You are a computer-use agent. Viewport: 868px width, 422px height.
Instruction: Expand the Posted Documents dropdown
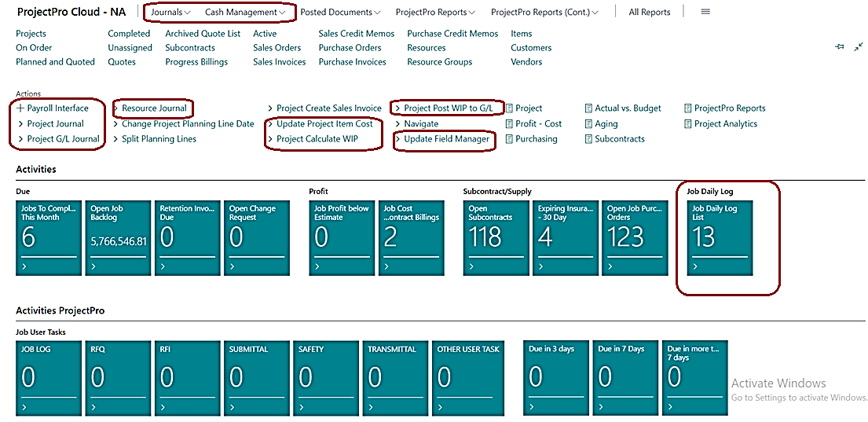coord(340,12)
